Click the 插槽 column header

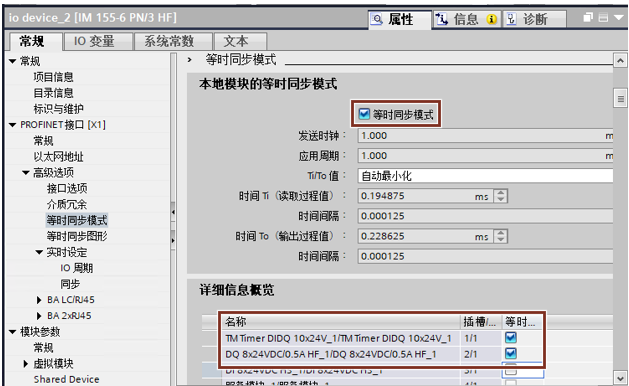(481, 321)
